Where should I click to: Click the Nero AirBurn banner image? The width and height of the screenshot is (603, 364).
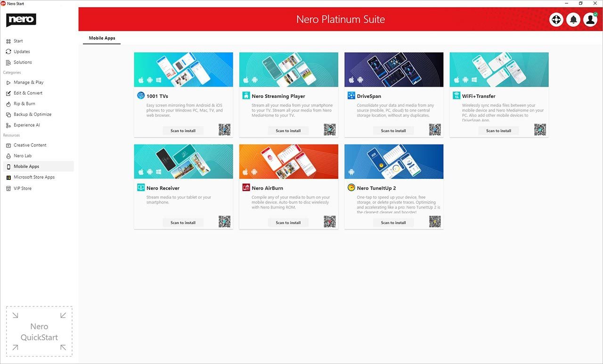point(288,162)
